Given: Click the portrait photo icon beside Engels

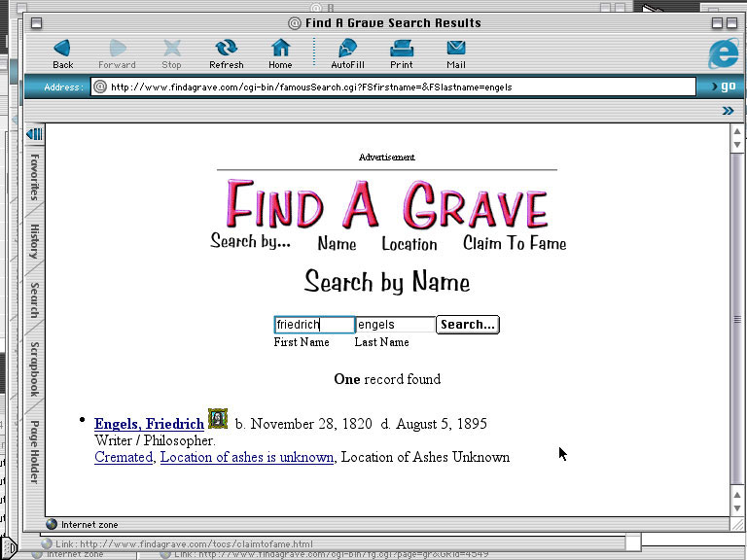Looking at the screenshot, I should point(218,419).
